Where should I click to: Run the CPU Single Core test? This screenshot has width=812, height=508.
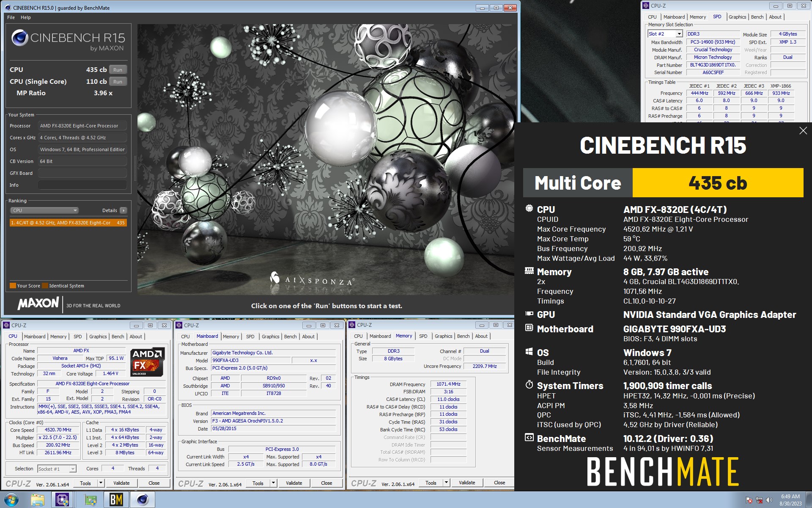pyautogui.click(x=118, y=82)
